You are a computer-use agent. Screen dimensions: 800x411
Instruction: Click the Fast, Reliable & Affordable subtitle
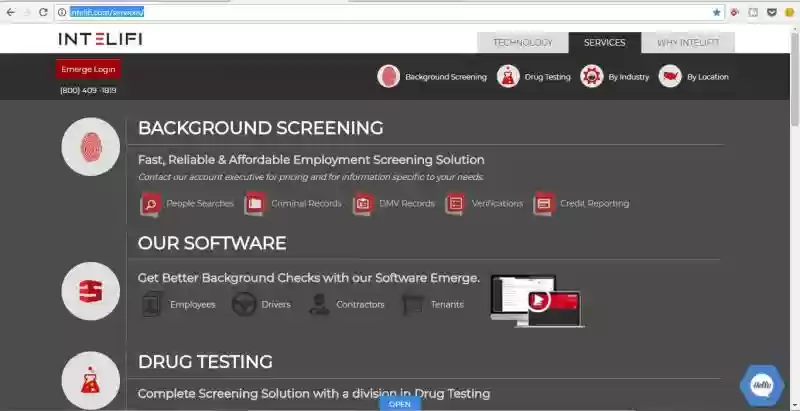tap(311, 160)
